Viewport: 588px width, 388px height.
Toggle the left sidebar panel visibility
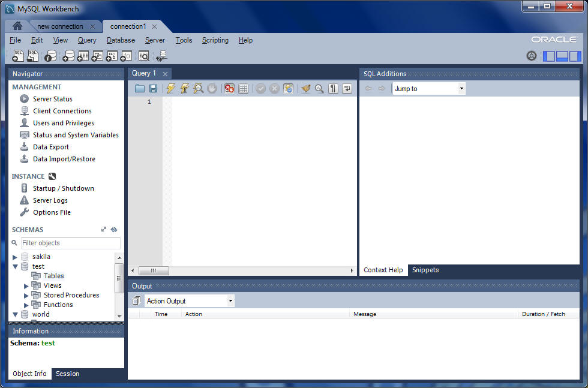coord(548,56)
